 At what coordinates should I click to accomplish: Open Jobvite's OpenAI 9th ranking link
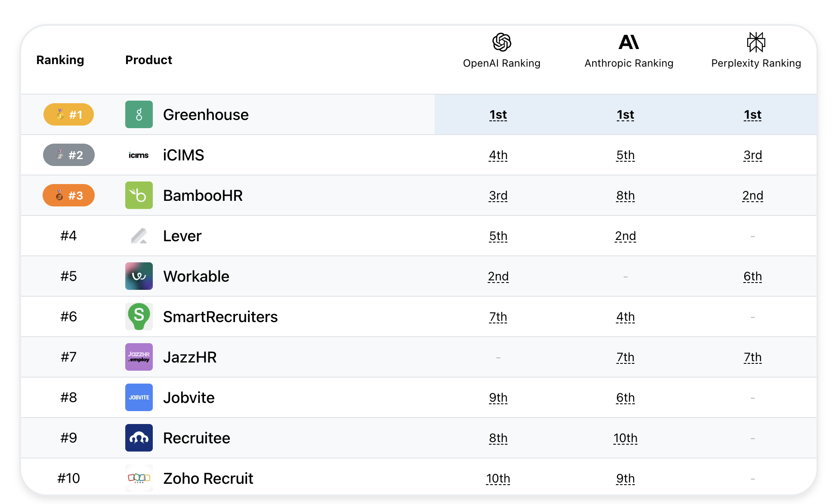[498, 398]
